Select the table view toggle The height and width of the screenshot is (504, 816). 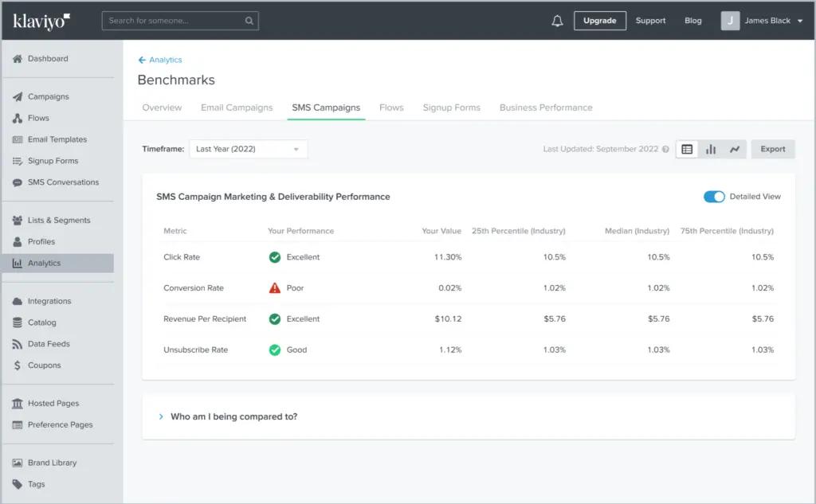pyautogui.click(x=686, y=149)
